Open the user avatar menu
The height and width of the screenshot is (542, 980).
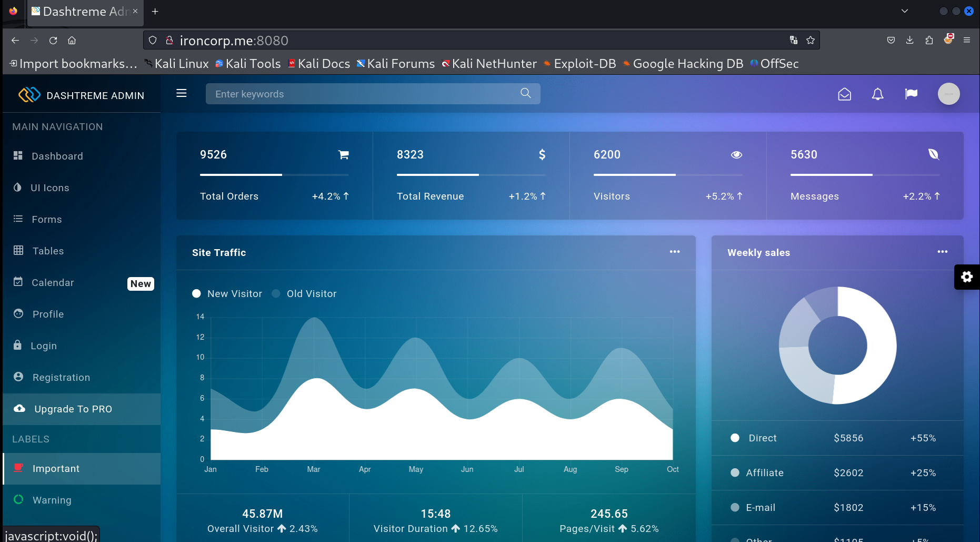click(x=949, y=94)
